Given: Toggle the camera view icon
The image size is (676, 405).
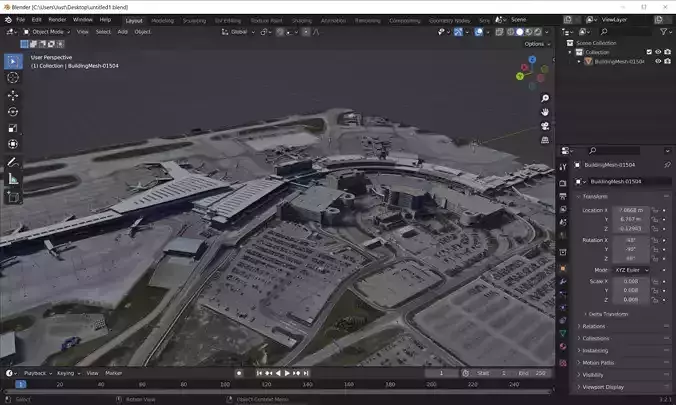Looking at the screenshot, I should (545, 126).
